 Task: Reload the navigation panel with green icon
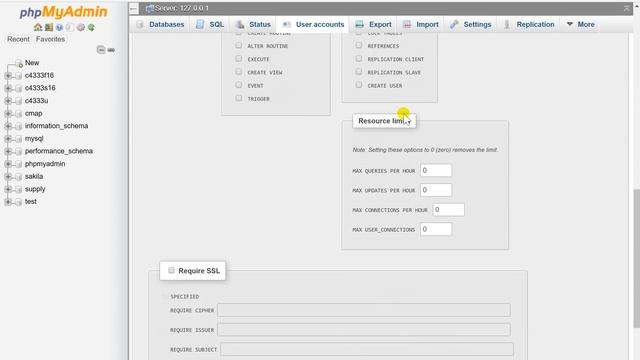click(x=91, y=27)
